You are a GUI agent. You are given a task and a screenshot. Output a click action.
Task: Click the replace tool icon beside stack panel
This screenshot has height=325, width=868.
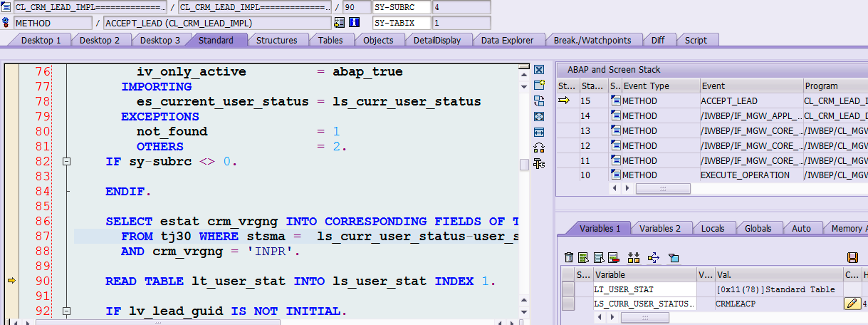[x=539, y=100]
